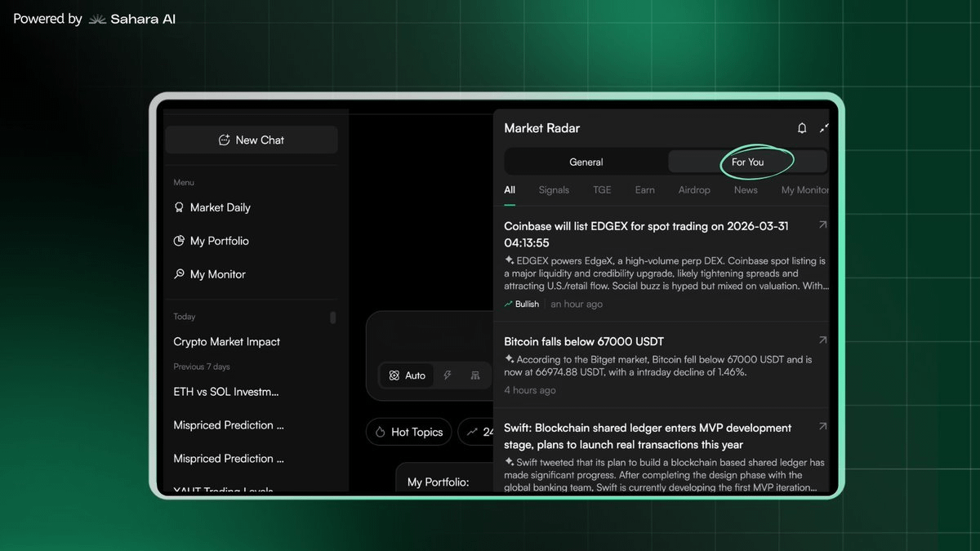Click the AI sparkle icon on Swift summary

509,462
